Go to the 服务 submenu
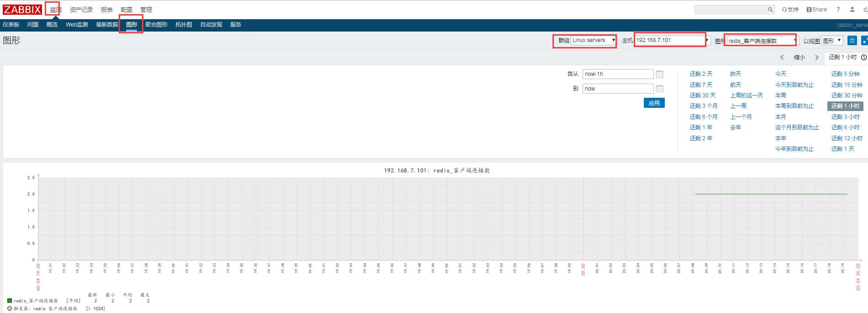The image size is (868, 313). pyautogui.click(x=236, y=25)
